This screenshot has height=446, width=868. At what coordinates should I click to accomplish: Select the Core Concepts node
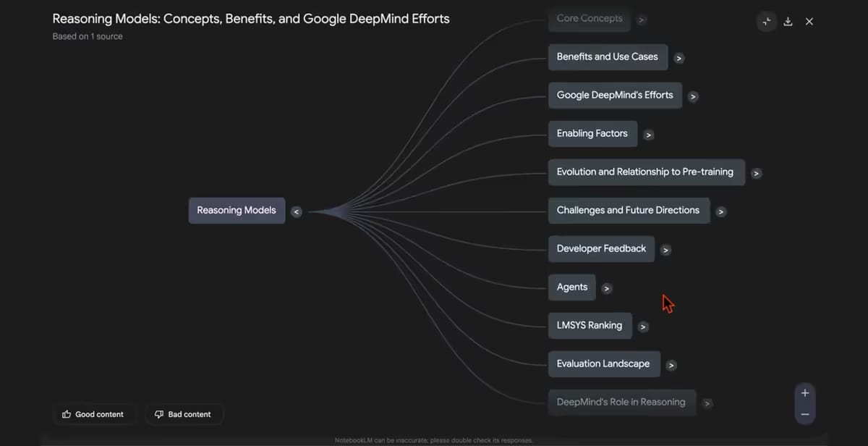[590, 18]
